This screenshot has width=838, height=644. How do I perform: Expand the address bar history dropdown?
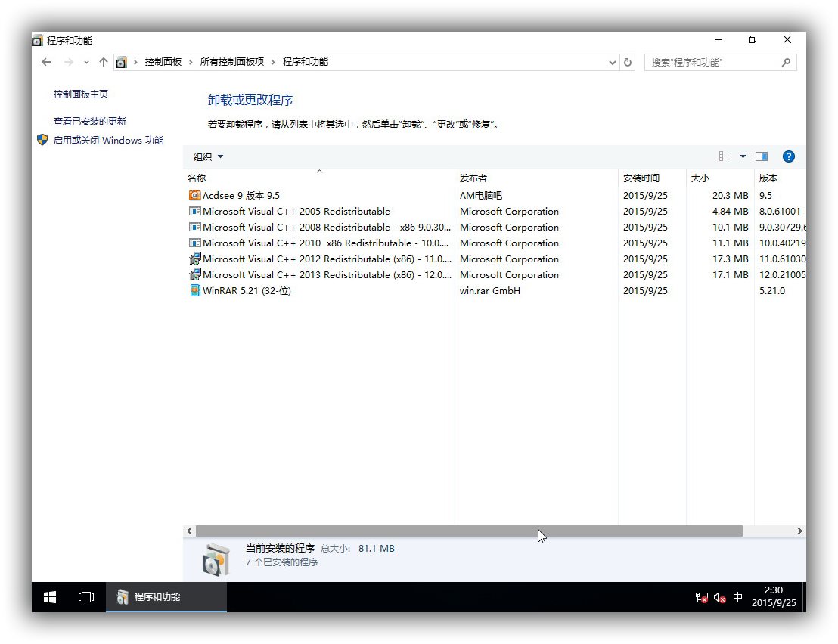click(613, 63)
